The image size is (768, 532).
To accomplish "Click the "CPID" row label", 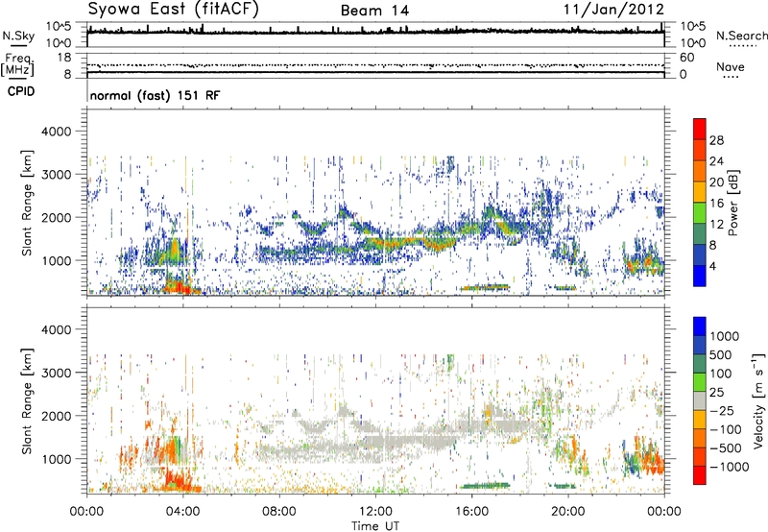I will pyautogui.click(x=21, y=91).
